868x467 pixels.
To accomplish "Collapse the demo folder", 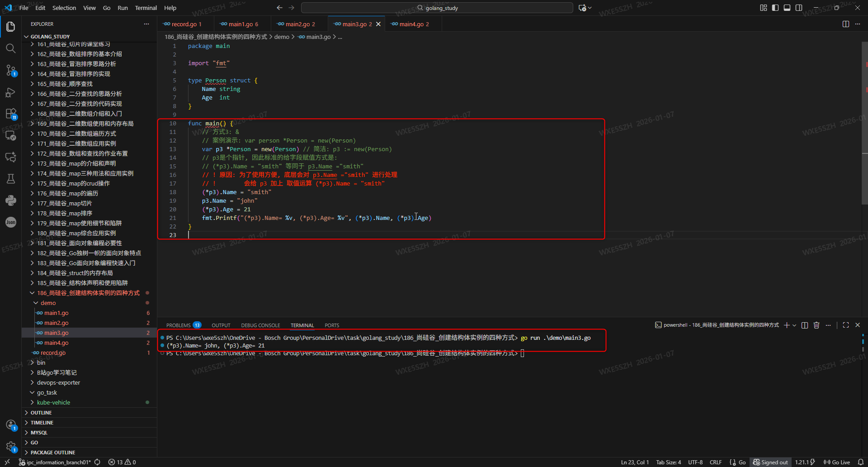I will (90, 303).
